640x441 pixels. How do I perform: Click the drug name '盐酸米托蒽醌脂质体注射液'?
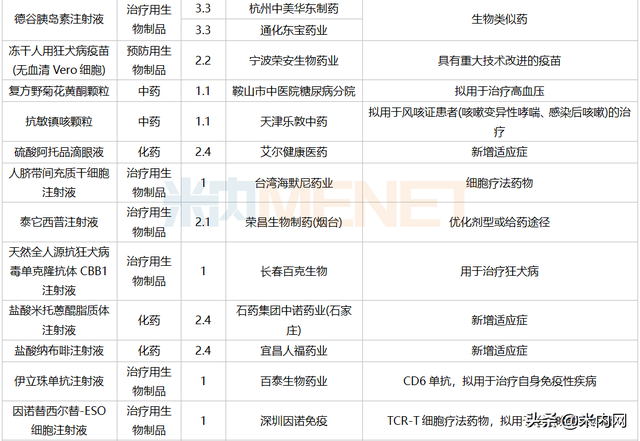[59, 320]
